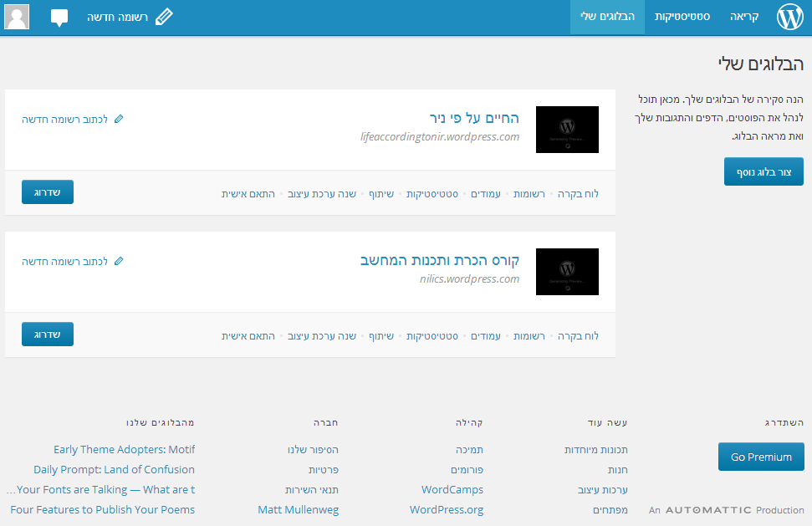Click the צור בלוג נוסף button
Screen dimensions: 812x526
point(763,171)
